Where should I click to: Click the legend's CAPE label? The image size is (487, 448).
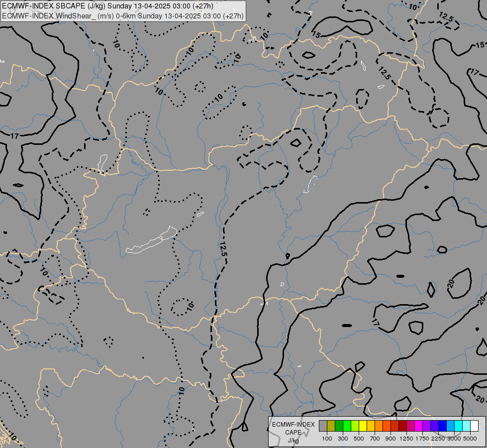point(293,433)
